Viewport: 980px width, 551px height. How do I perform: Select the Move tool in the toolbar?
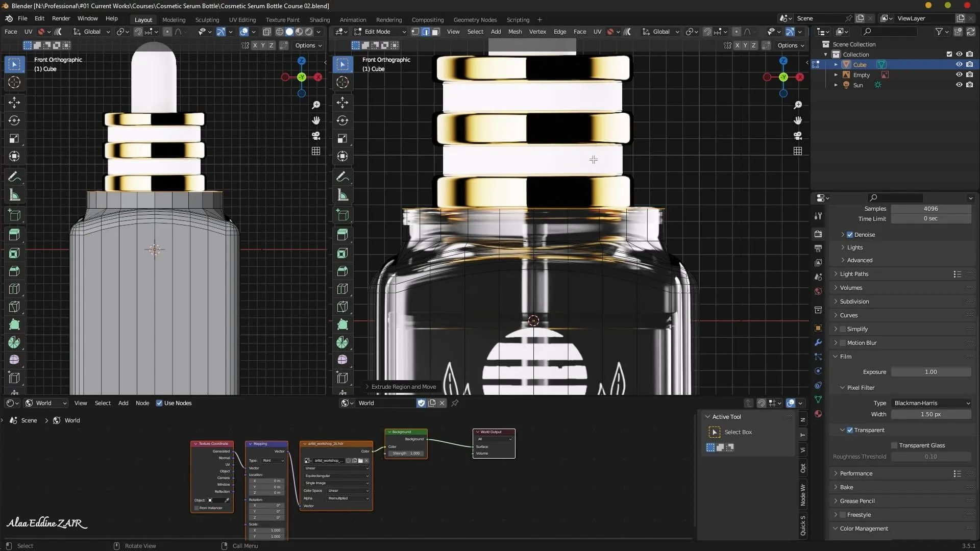14,103
